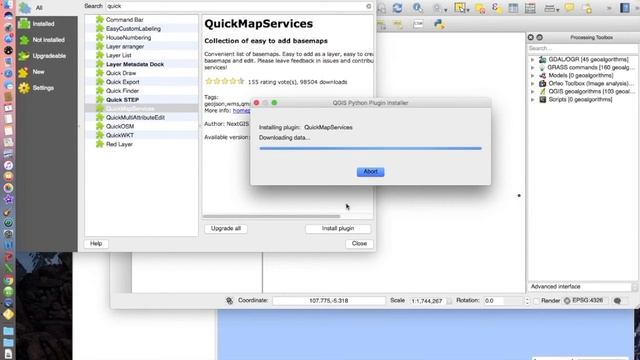Open the field calculator icon
640x360 pixels.
(530, 8)
